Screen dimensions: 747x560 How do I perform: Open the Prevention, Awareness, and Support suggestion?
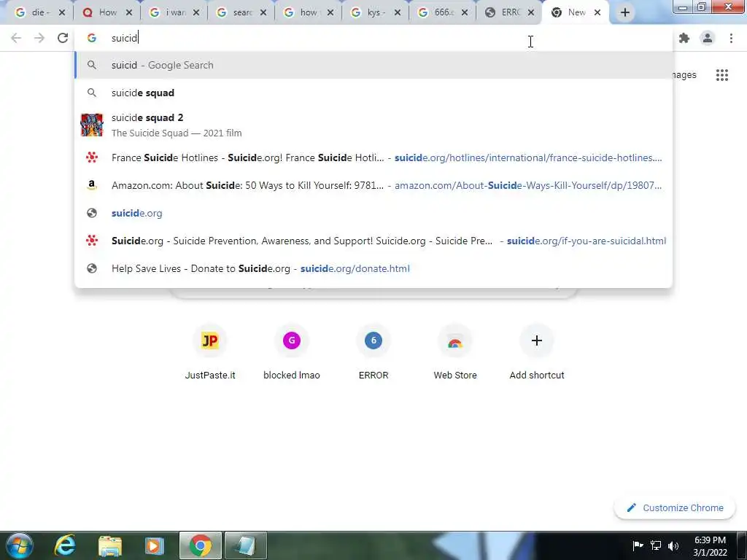373,241
